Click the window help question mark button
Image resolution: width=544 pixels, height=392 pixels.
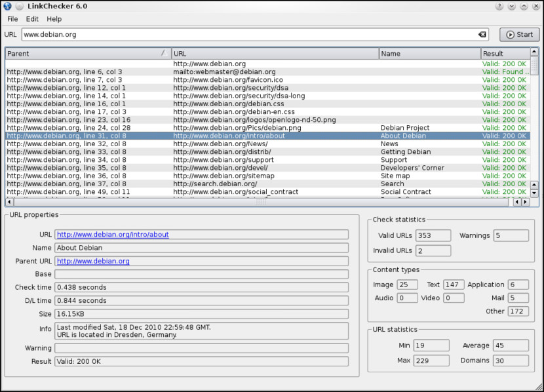(499, 7)
